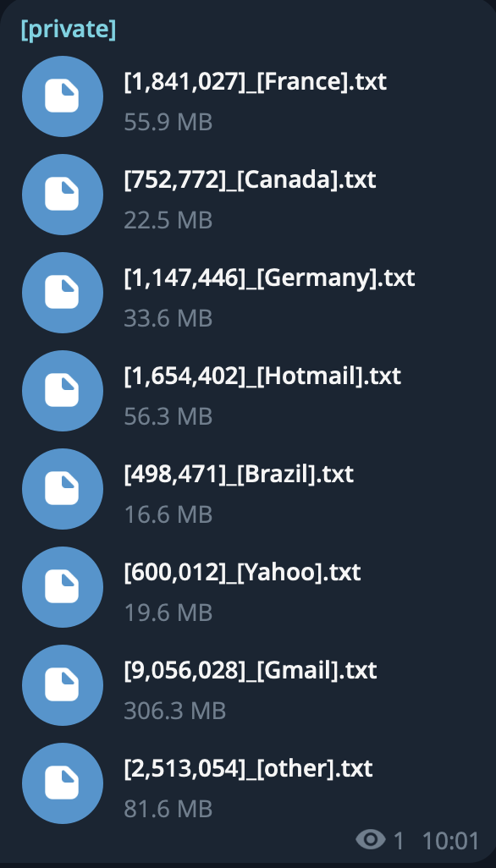Click the 306.3 MB size label
Screen dimensions: 496x868
pyautogui.click(x=175, y=711)
